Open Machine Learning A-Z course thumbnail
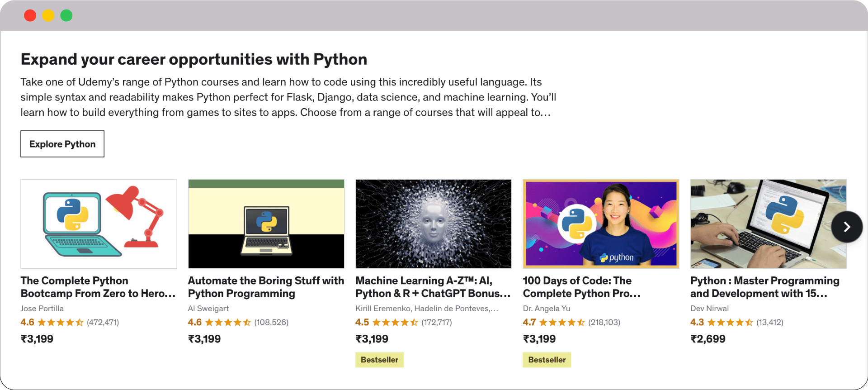 click(434, 224)
